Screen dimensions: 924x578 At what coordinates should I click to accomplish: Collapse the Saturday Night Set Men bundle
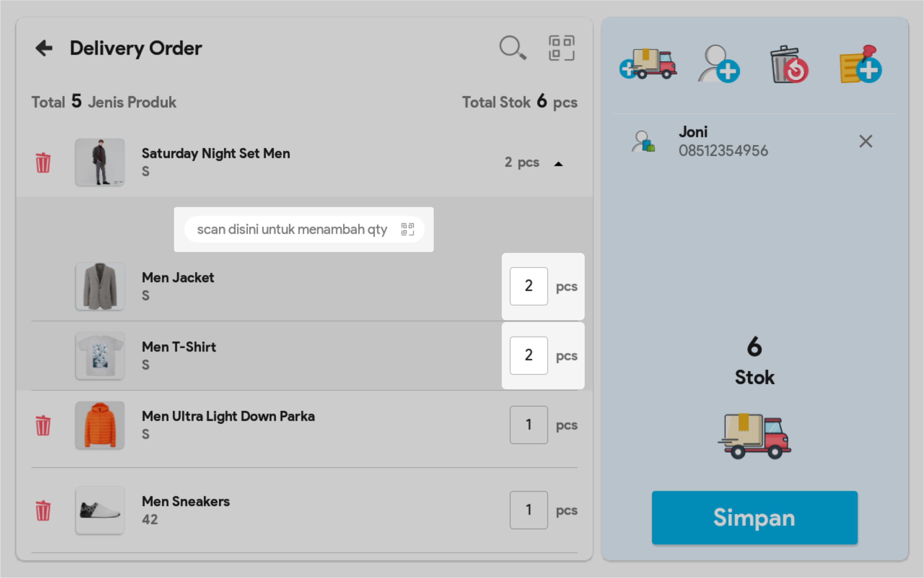[558, 164]
